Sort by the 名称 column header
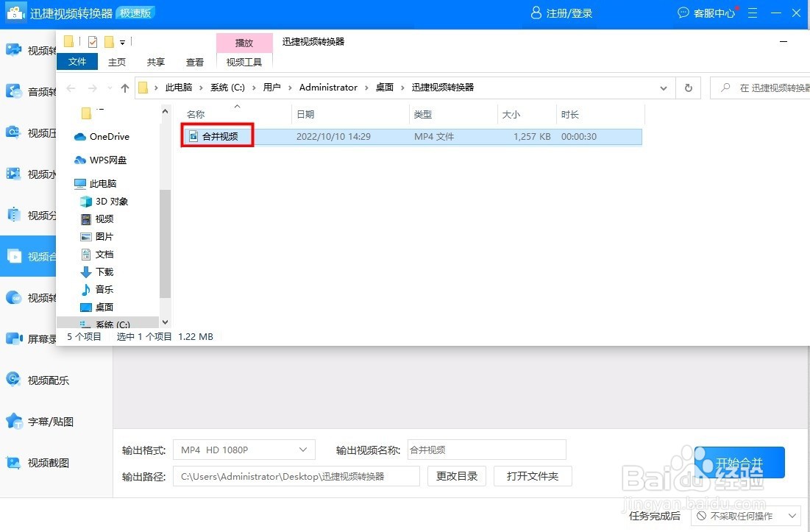 (196, 114)
